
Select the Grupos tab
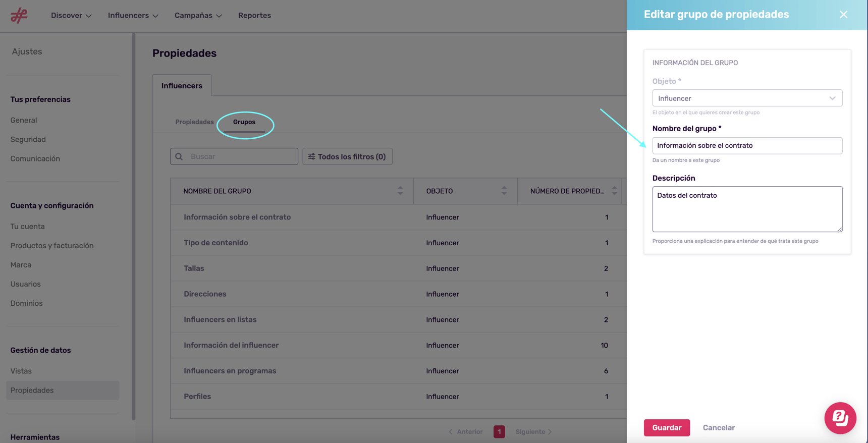(x=244, y=122)
